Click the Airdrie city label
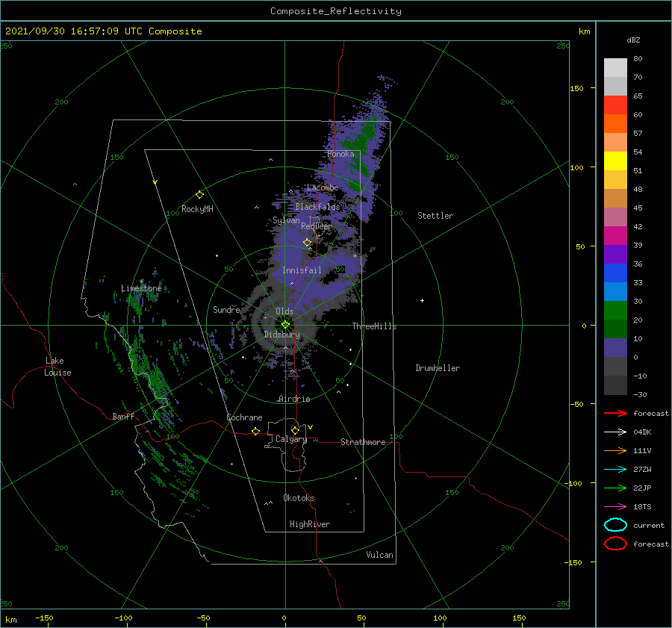672x628 pixels. pyautogui.click(x=294, y=399)
